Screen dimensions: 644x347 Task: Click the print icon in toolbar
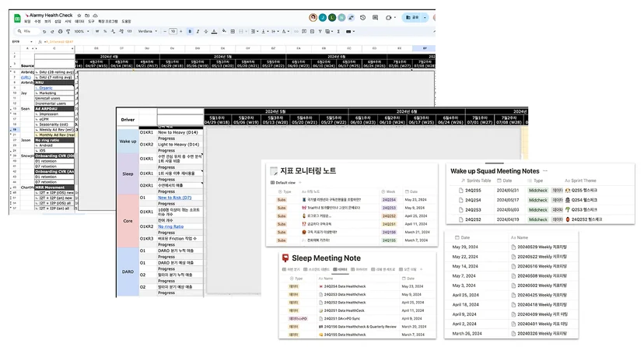click(x=61, y=31)
